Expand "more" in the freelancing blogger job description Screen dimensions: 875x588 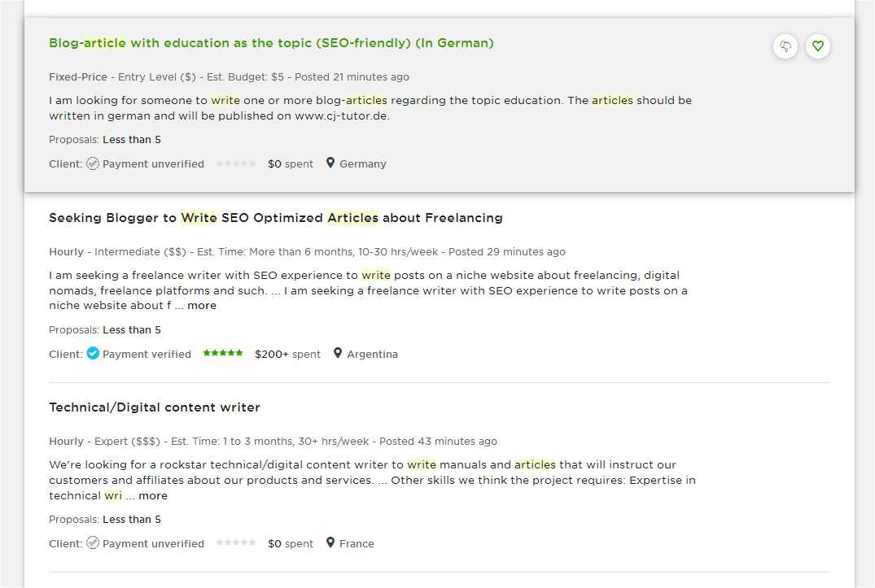point(202,306)
